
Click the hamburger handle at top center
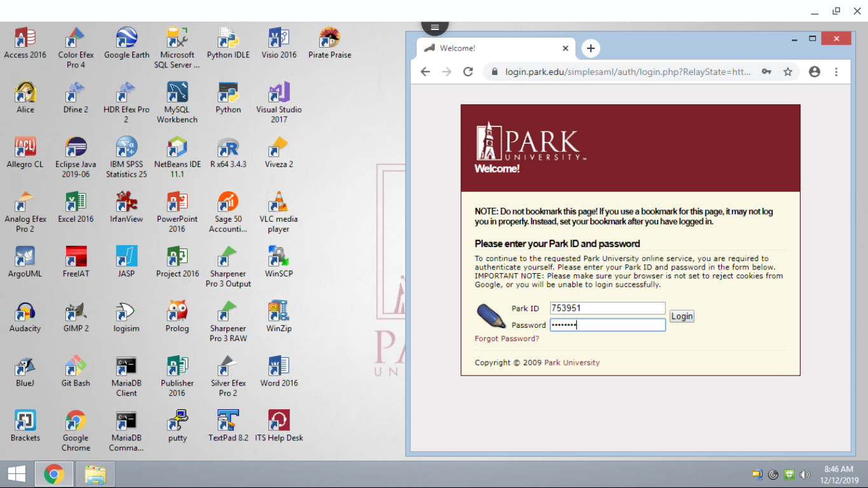[x=435, y=27]
